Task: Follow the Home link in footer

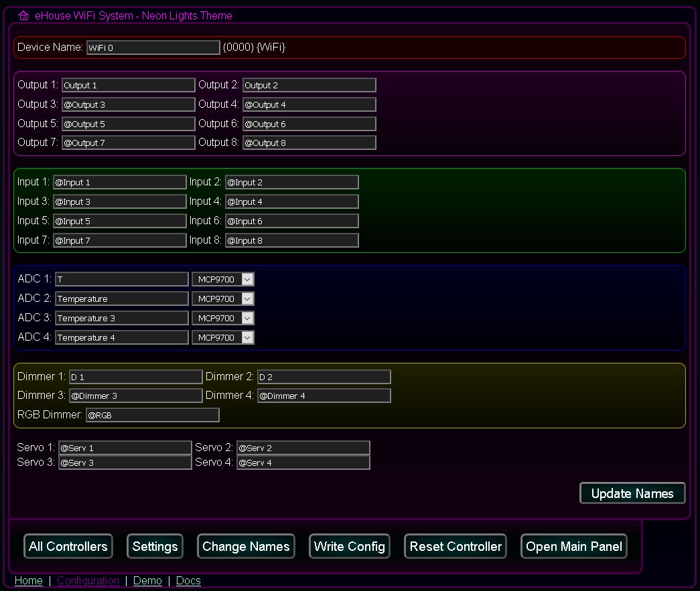Action: pyautogui.click(x=28, y=581)
